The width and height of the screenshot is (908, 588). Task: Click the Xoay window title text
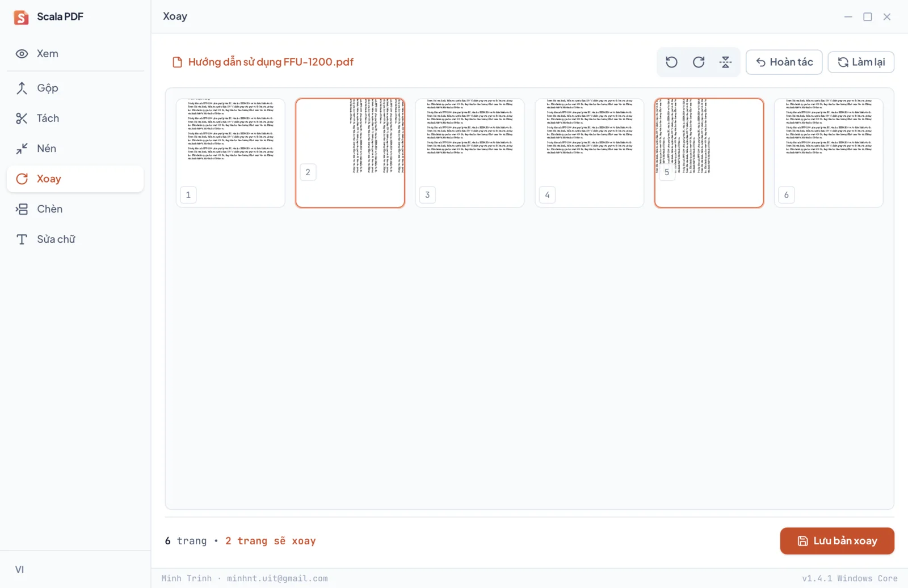tap(175, 16)
